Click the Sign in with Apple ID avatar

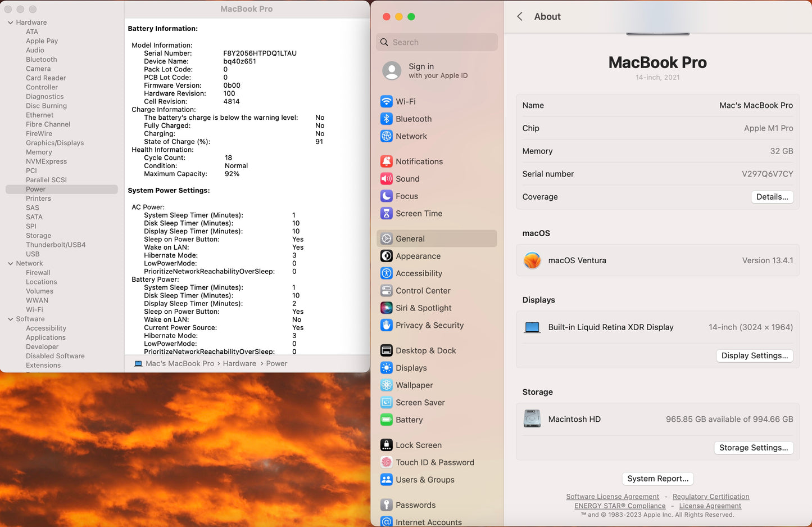tap(392, 71)
